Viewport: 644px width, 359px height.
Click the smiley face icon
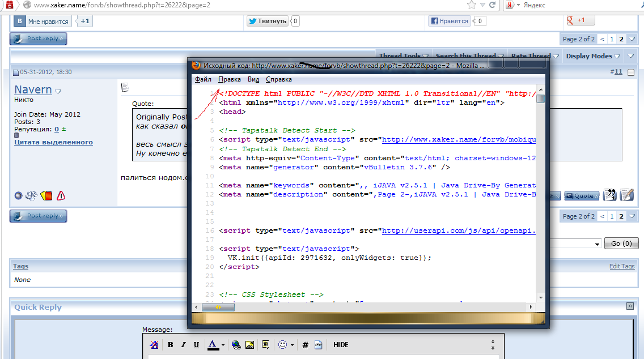pyautogui.click(x=282, y=345)
